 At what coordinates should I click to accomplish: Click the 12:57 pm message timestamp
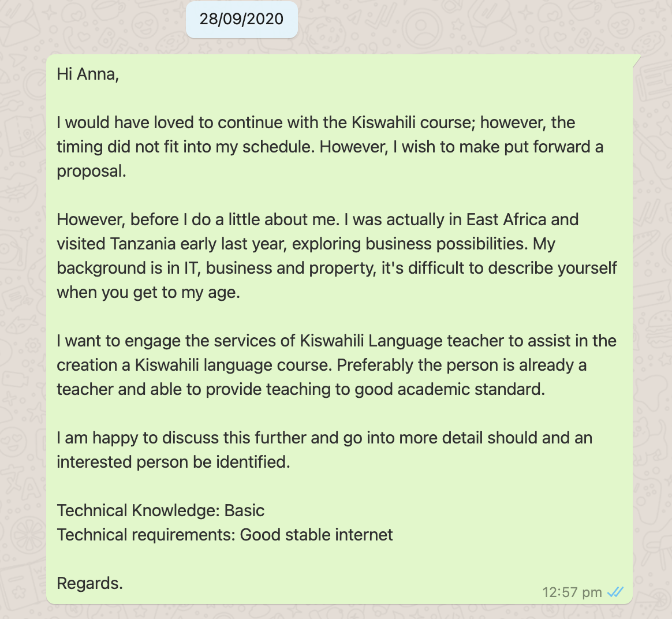572,592
